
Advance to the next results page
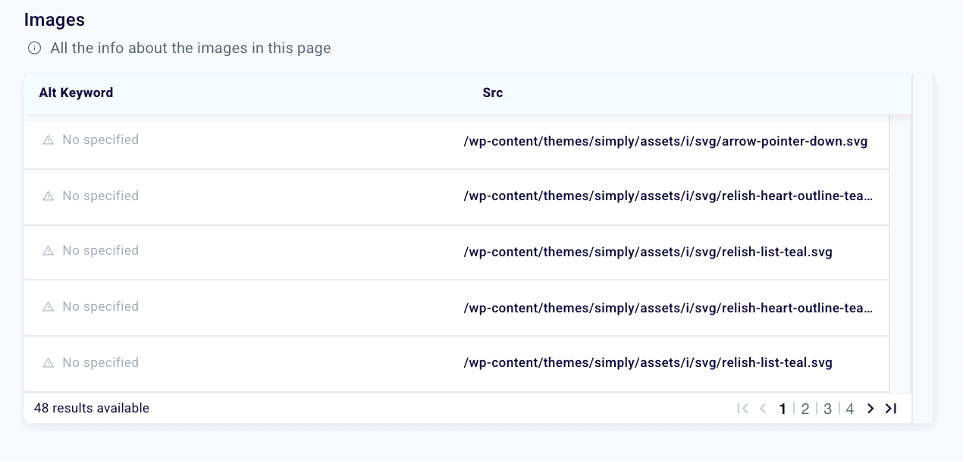[870, 408]
